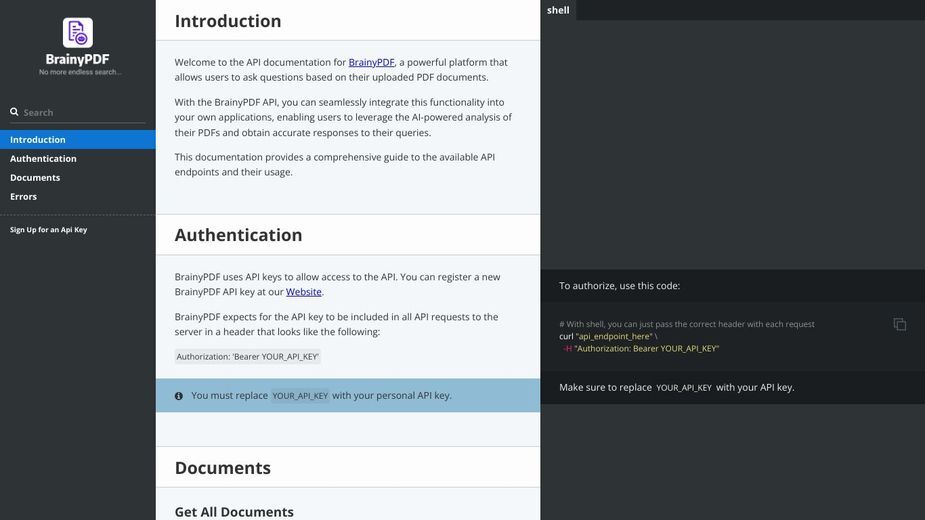Focus the Search input field
This screenshot has height=520, width=925.
[x=78, y=112]
